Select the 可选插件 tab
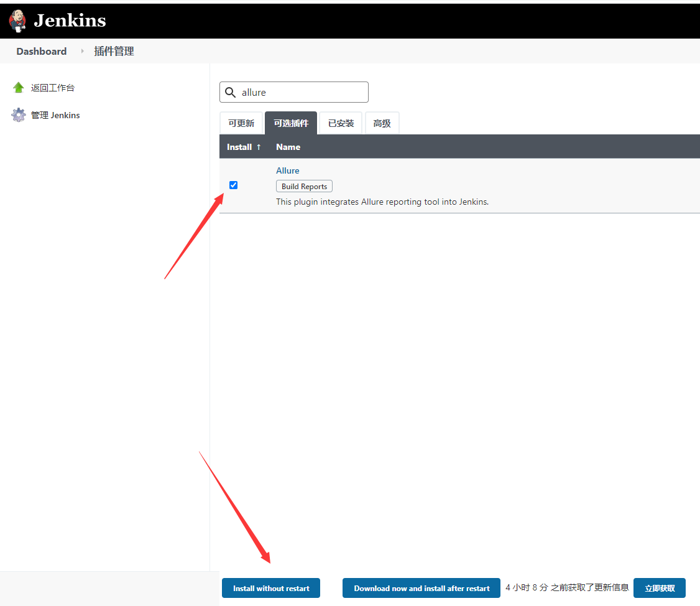The width and height of the screenshot is (700, 606). (x=291, y=123)
